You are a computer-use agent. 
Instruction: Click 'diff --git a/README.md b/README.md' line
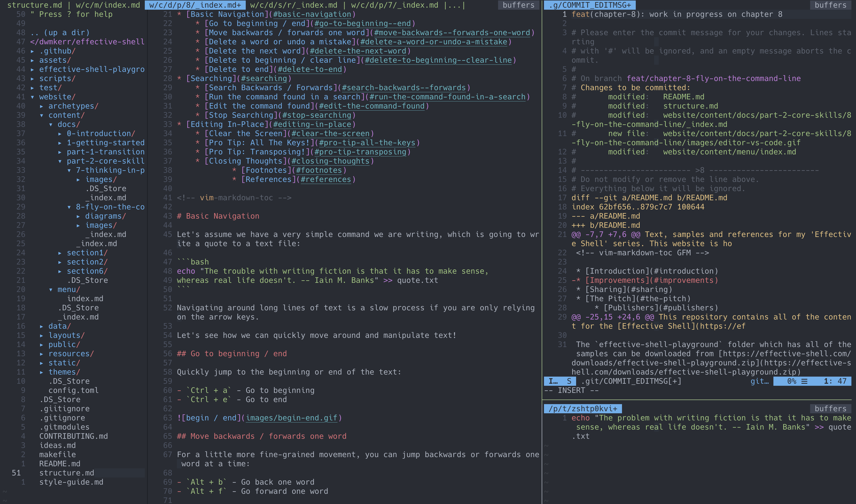[649, 198]
